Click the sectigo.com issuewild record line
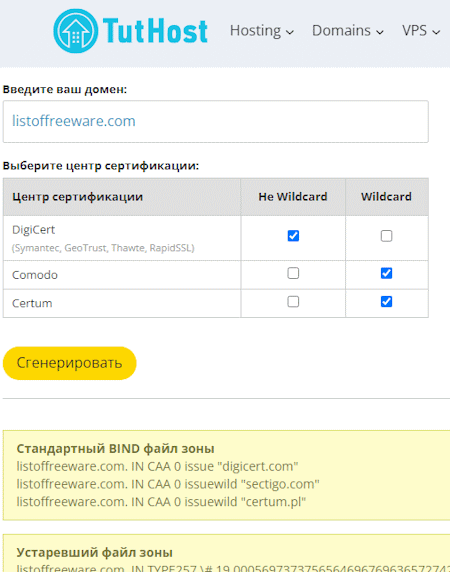This screenshot has height=572, width=450. (x=168, y=484)
